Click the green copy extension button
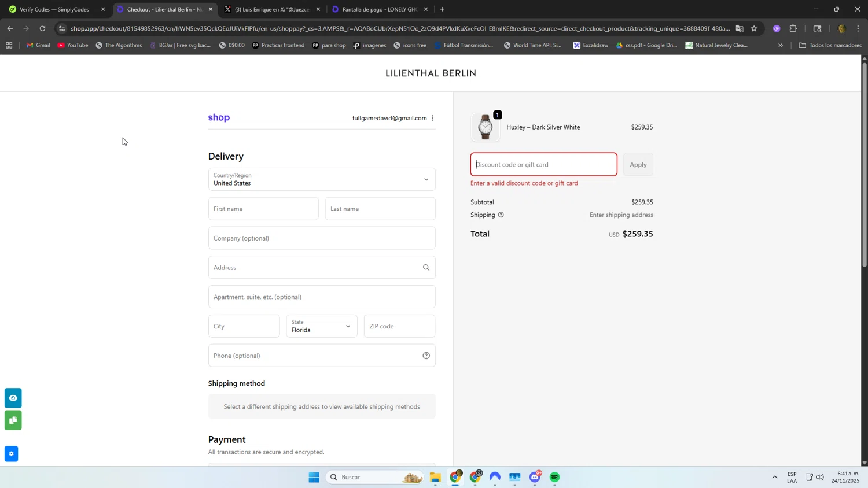The image size is (868, 488). point(13,420)
